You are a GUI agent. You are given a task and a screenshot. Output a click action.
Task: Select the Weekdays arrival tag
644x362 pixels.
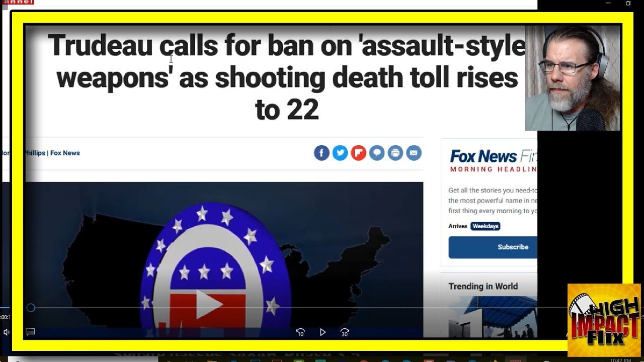click(486, 226)
